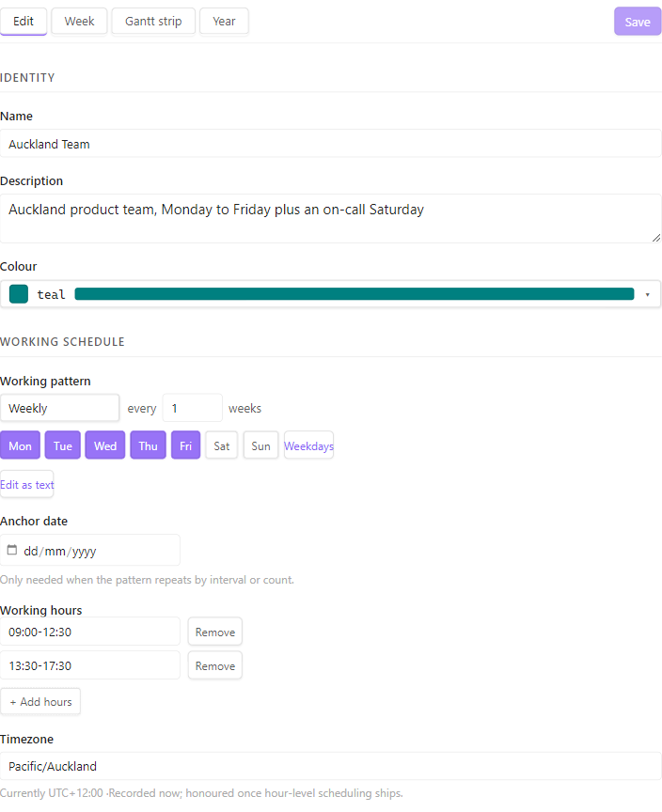Open the Week tab

[79, 22]
